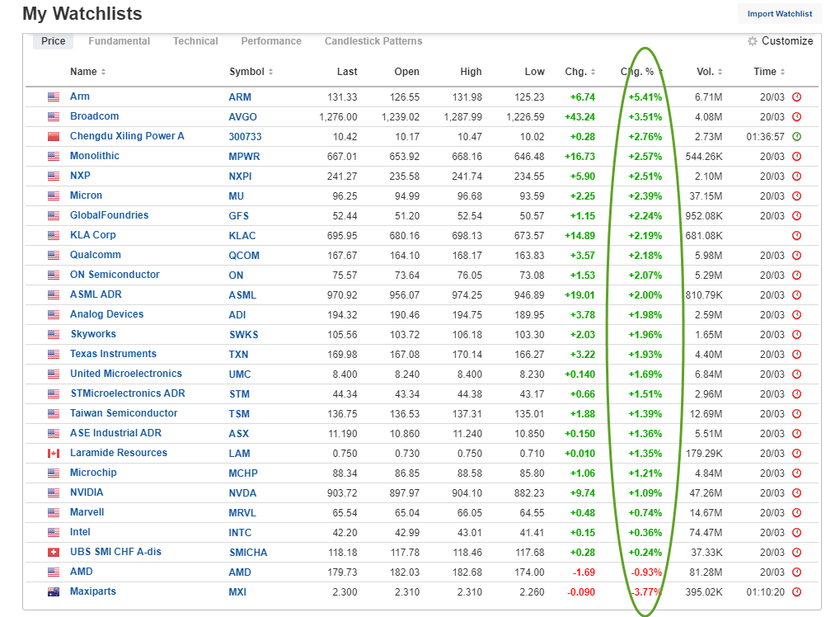Click the Import Watchlist button

pos(780,14)
